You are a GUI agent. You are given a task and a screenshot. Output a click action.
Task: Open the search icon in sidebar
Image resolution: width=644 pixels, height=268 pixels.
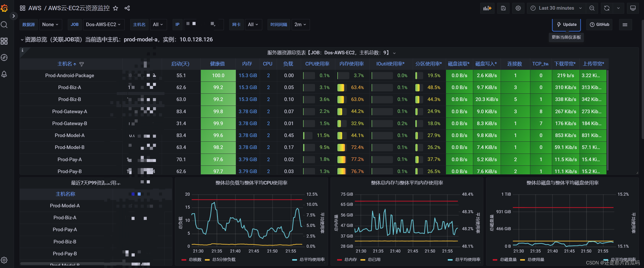(4, 25)
